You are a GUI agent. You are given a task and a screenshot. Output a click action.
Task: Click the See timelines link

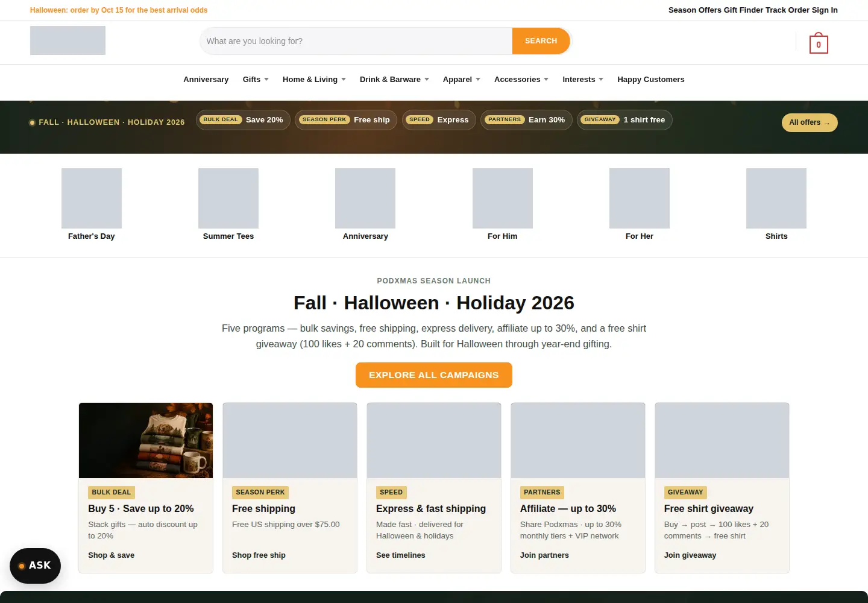point(401,555)
